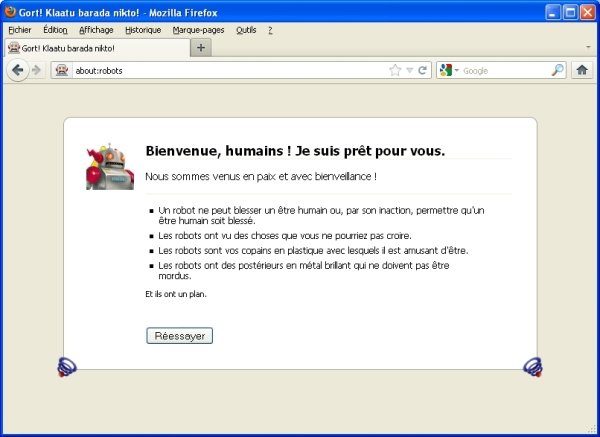Screen dimensions: 600x437
Task: Open the Marque-pages menu
Action: (x=198, y=30)
